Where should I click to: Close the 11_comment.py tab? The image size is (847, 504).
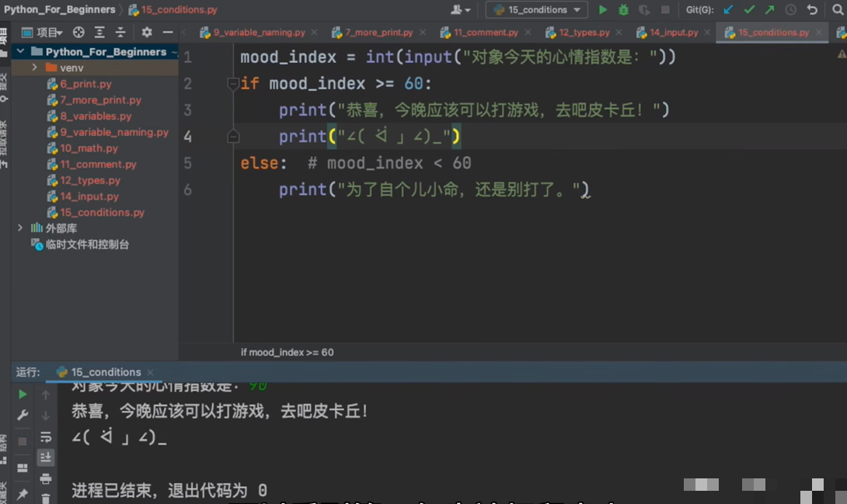point(528,33)
